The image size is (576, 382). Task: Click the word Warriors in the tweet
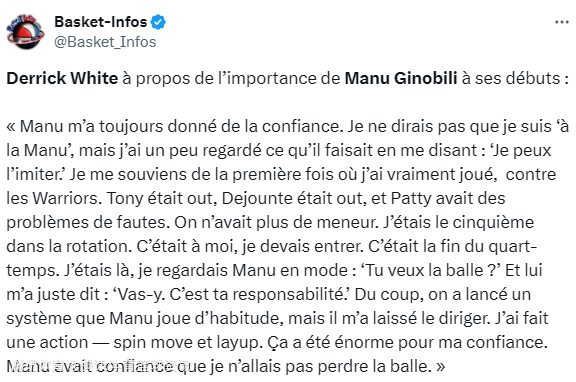point(65,198)
